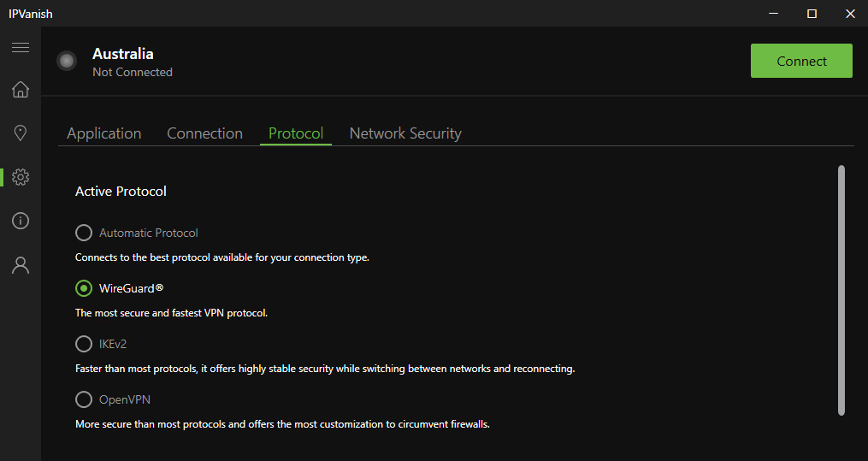Go to the Home icon in sidebar
Screen dimensions: 868x461
(x=21, y=89)
